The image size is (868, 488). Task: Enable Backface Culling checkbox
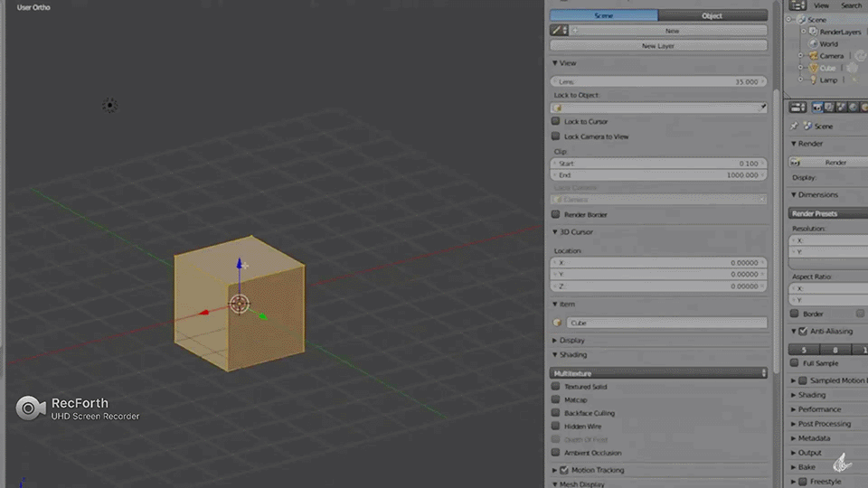pyautogui.click(x=556, y=413)
